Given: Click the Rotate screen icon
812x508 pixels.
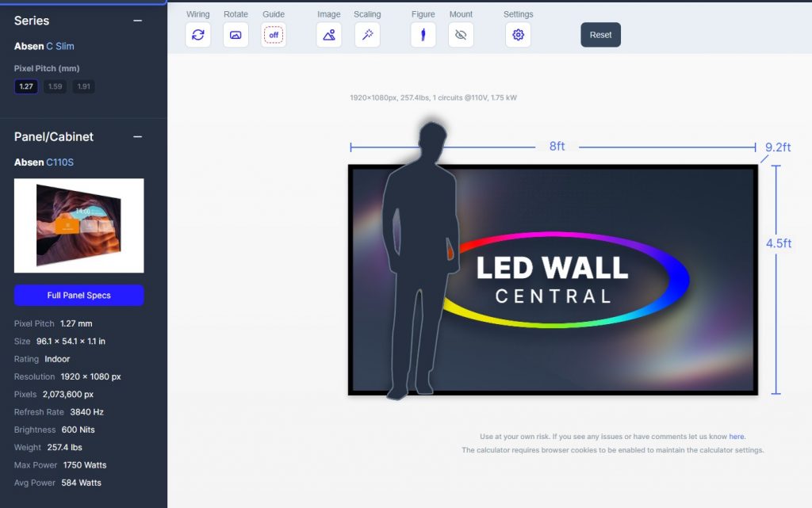Looking at the screenshot, I should (236, 35).
